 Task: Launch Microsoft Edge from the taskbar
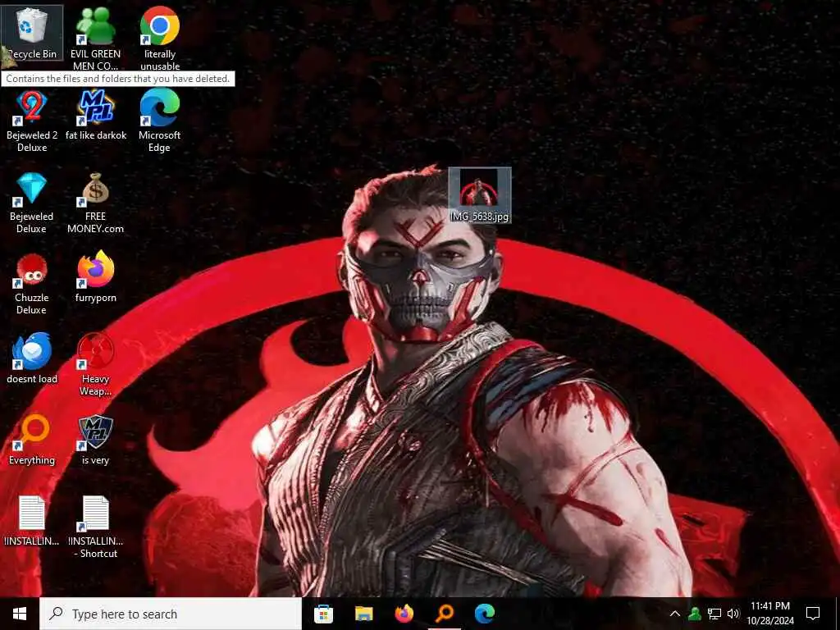485,614
